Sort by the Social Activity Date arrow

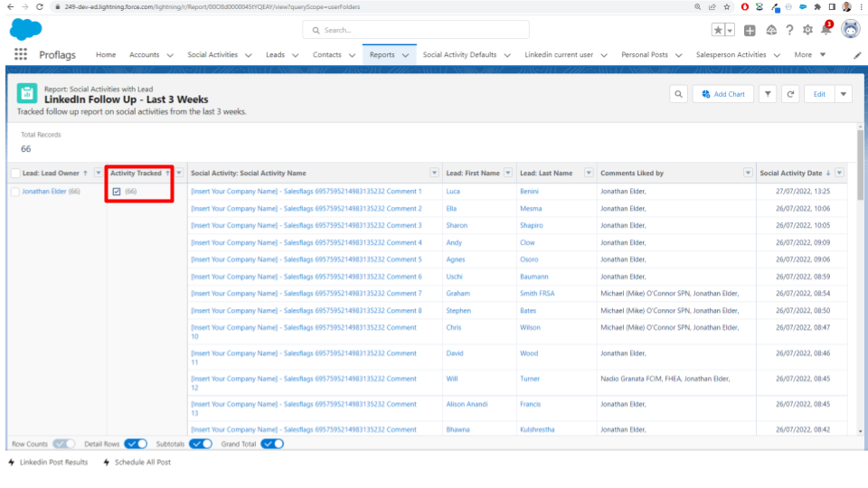[828, 174]
